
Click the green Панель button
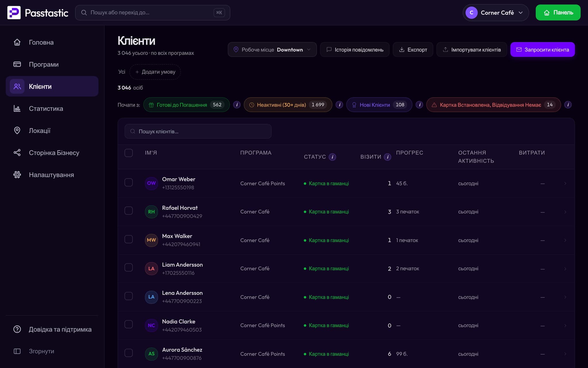click(x=558, y=13)
